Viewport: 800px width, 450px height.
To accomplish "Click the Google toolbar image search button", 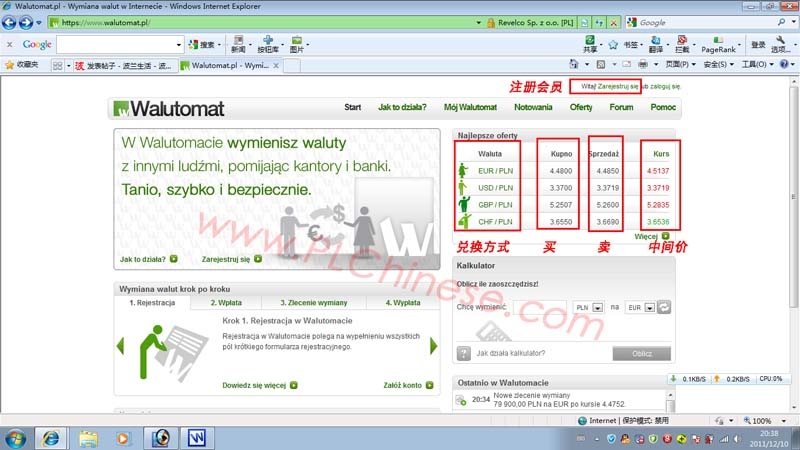I will coord(297,44).
